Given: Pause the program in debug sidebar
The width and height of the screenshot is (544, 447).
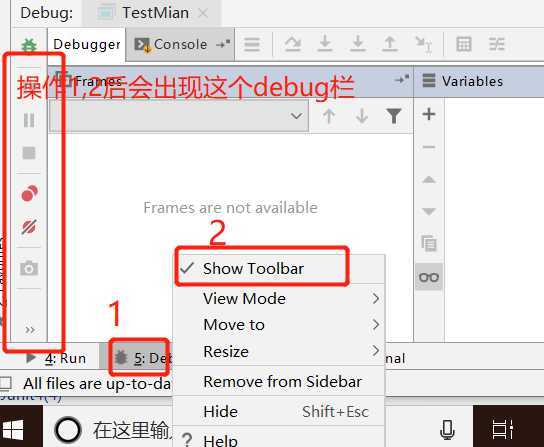Looking at the screenshot, I should 29,120.
